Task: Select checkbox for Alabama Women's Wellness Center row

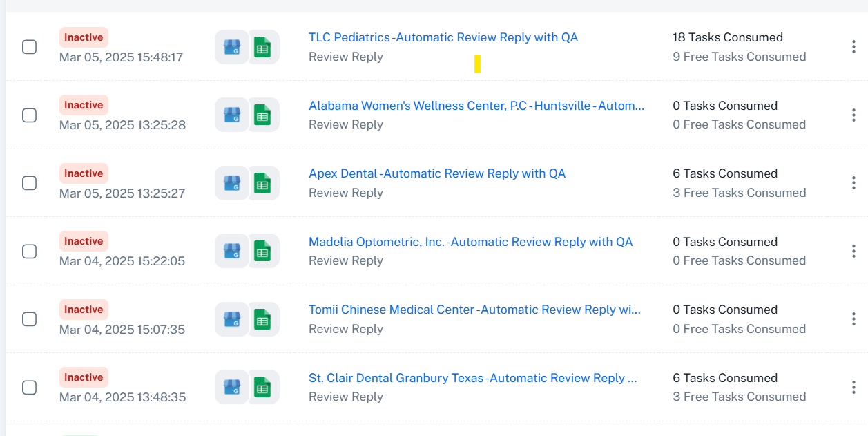Action: tap(29, 115)
